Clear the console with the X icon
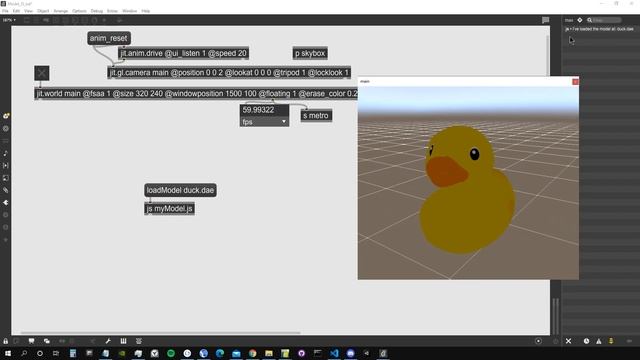Image resolution: width=640 pixels, height=360 pixels. (568, 341)
